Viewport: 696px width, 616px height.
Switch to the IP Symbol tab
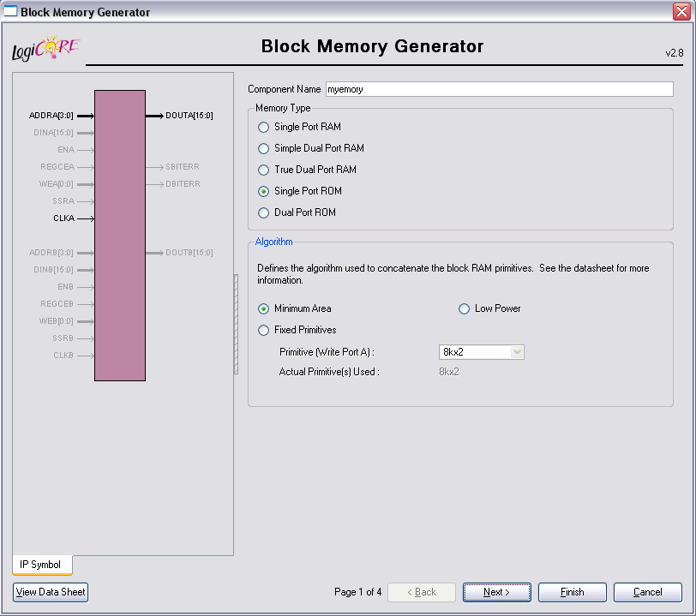click(41, 565)
